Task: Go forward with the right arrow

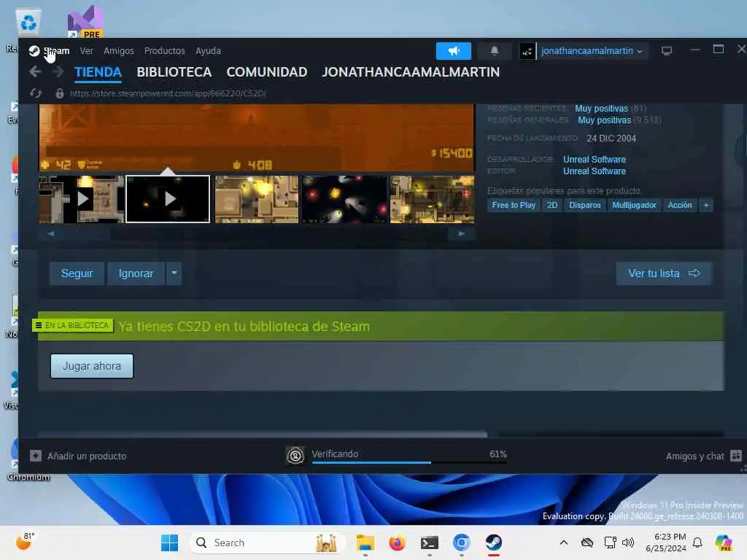Action: pyautogui.click(x=58, y=72)
